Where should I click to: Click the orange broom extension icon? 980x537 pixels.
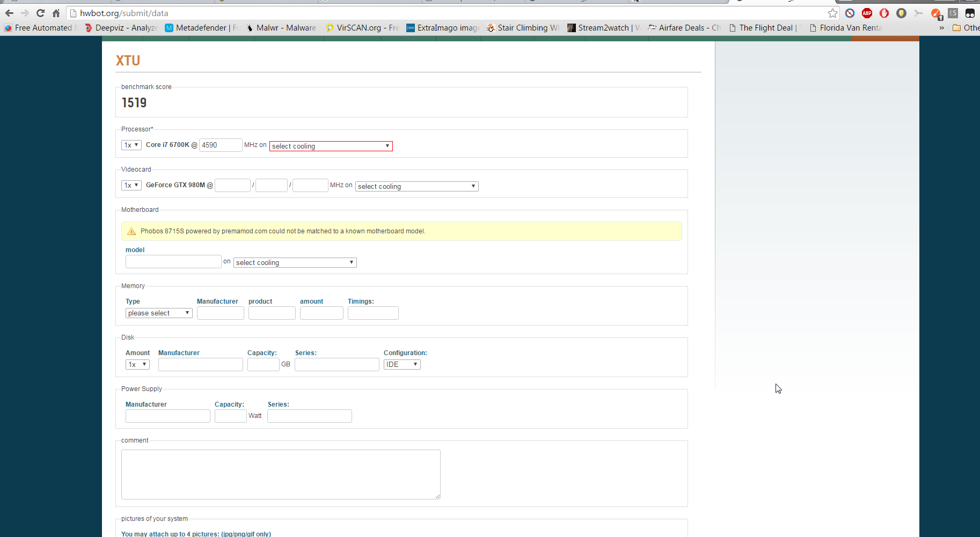[x=936, y=13]
